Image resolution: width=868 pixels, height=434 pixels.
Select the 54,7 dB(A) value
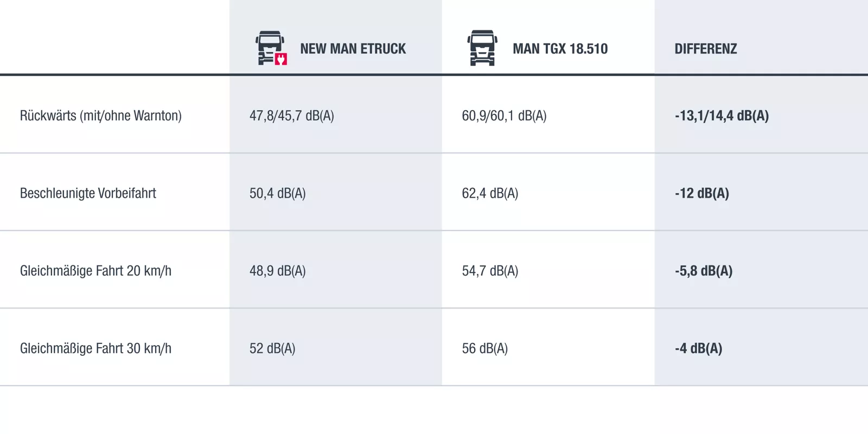(490, 271)
